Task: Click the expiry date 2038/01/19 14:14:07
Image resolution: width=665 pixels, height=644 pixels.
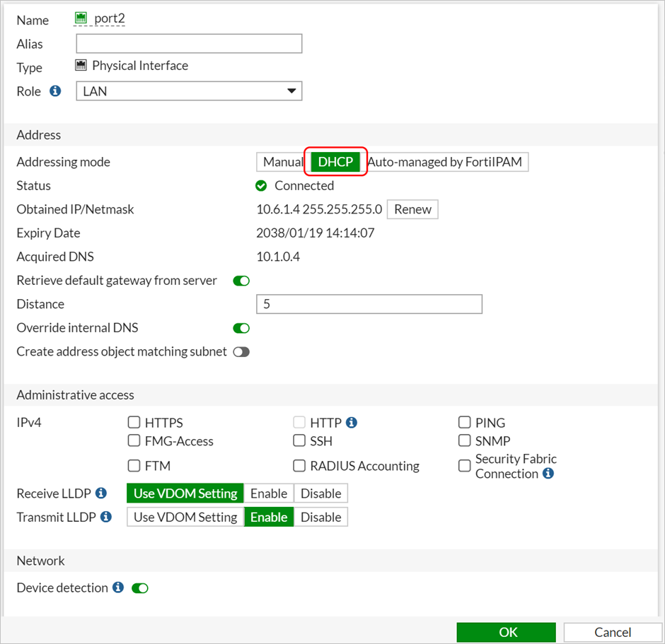Action: 316,233
